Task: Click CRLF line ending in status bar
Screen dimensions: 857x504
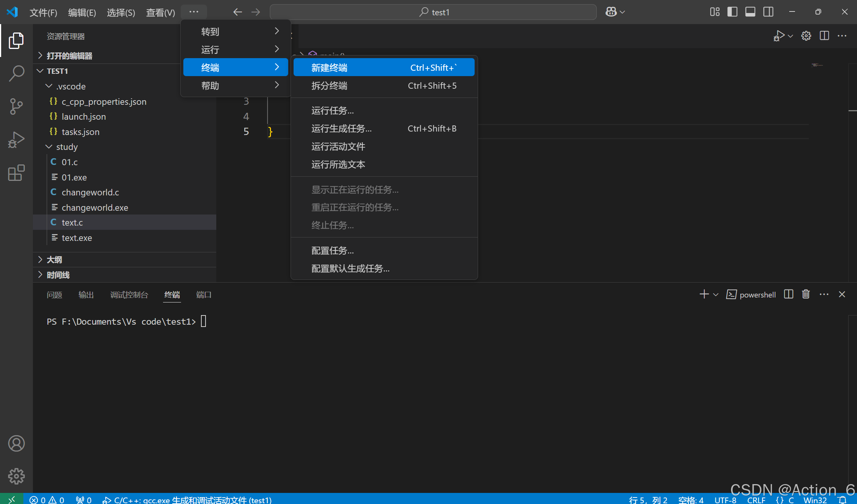Action: pos(756,499)
